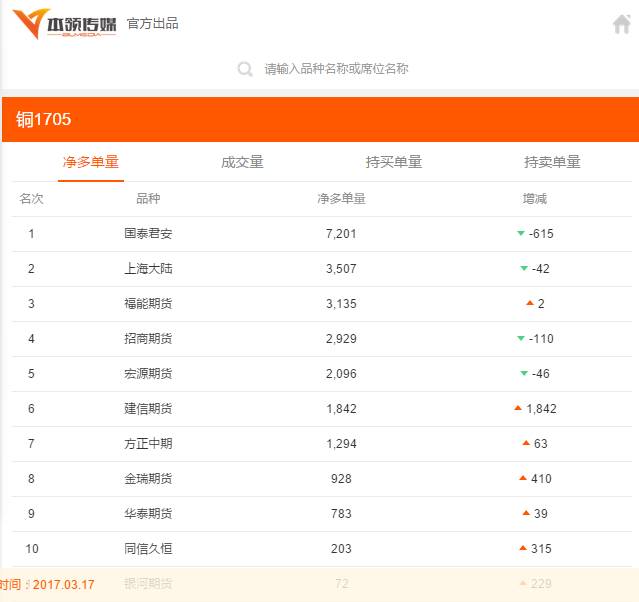Click the value 2,929
639x602 pixels.
click(341, 339)
